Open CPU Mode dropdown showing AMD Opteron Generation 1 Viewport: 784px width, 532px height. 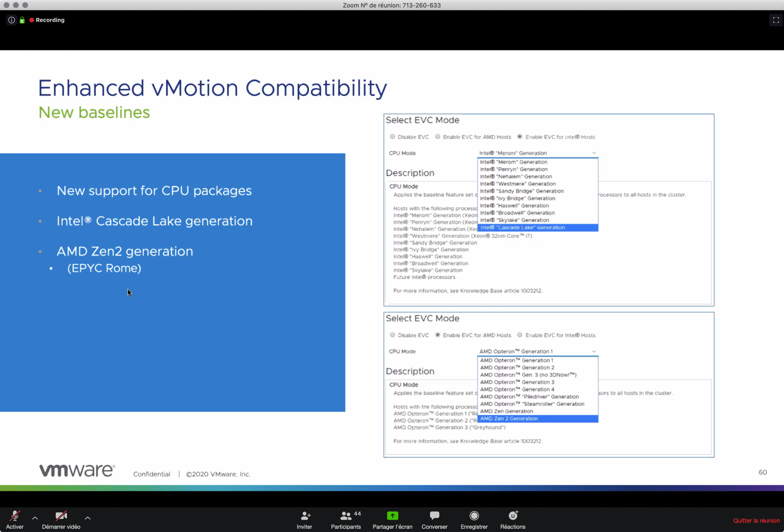(538, 351)
